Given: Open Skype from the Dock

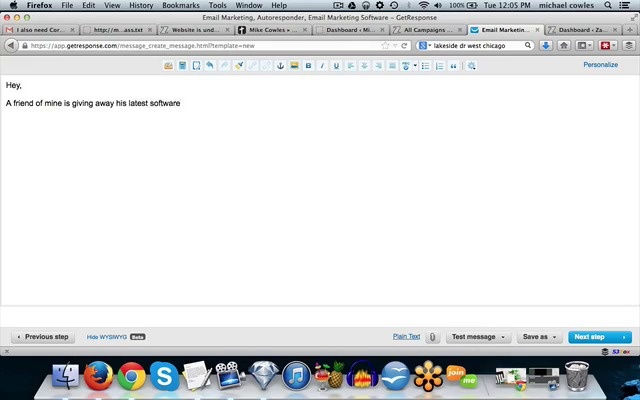Looking at the screenshot, I should (x=164, y=376).
